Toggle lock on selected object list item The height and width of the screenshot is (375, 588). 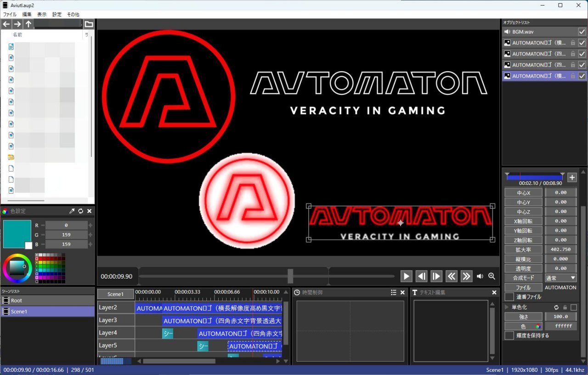573,76
